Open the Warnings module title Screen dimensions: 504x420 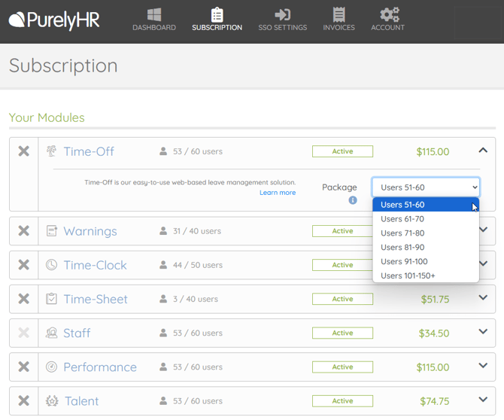point(90,231)
